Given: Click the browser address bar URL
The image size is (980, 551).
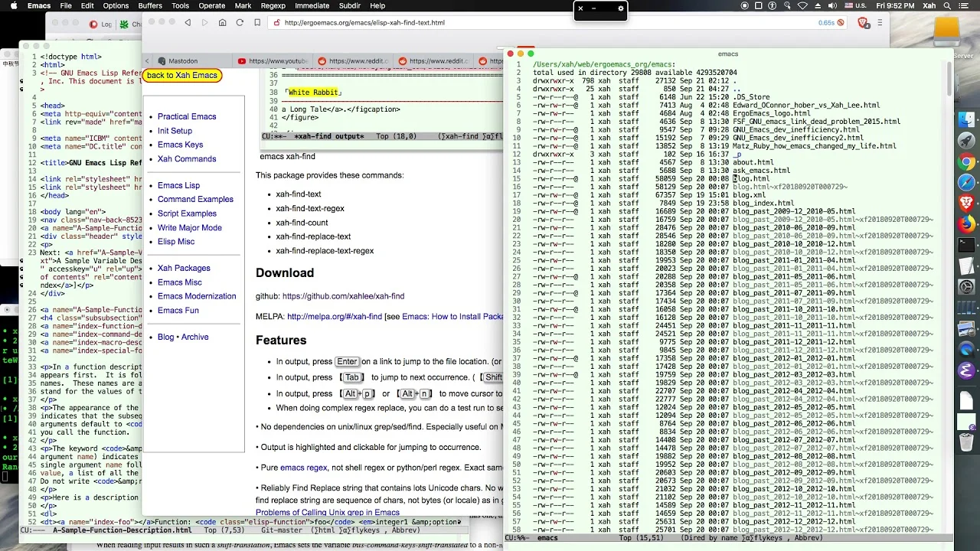Looking at the screenshot, I should pyautogui.click(x=364, y=23).
